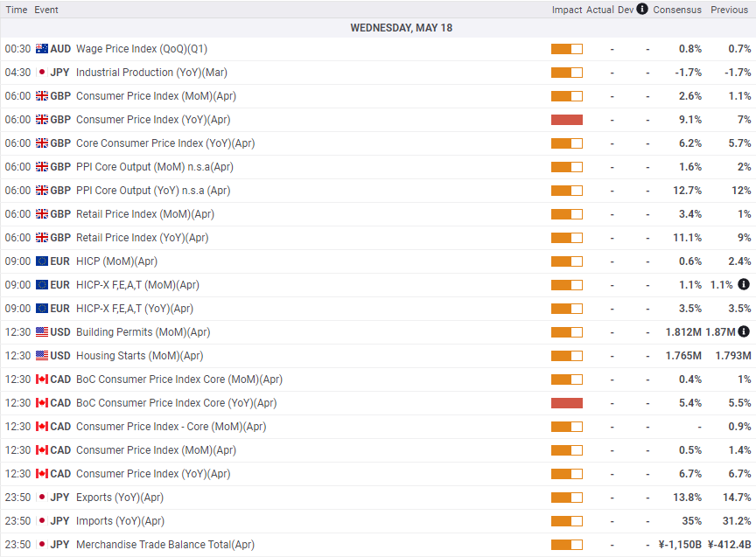
Task: Click consensus value 11.1% for Retail Price Index (YoY)
Action: point(688,238)
